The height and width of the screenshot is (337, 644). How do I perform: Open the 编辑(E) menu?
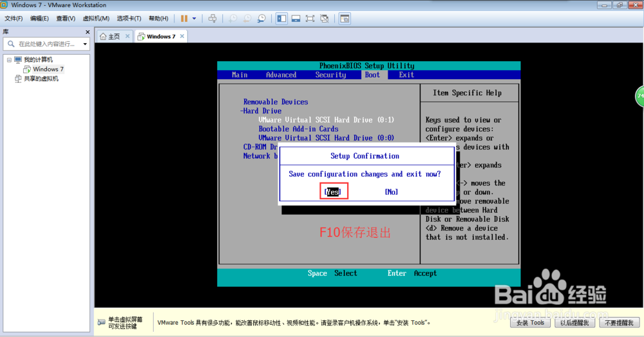39,19
